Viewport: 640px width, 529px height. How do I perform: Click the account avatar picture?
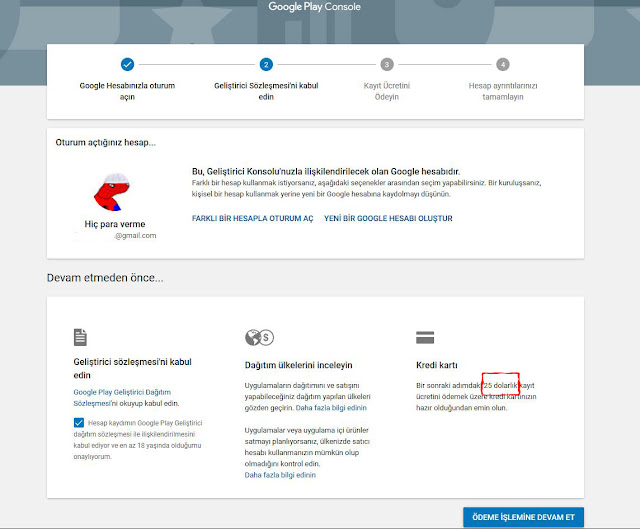(112, 192)
